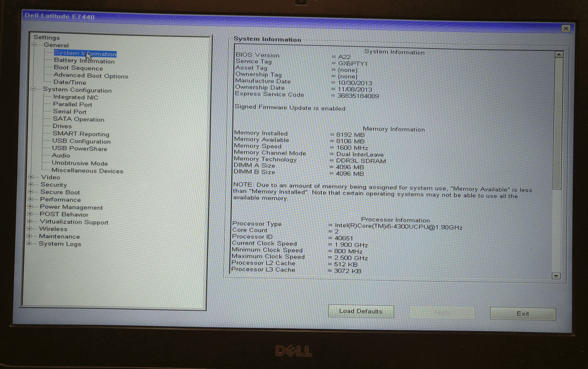Click the Signed Firmware Update line

click(290, 107)
